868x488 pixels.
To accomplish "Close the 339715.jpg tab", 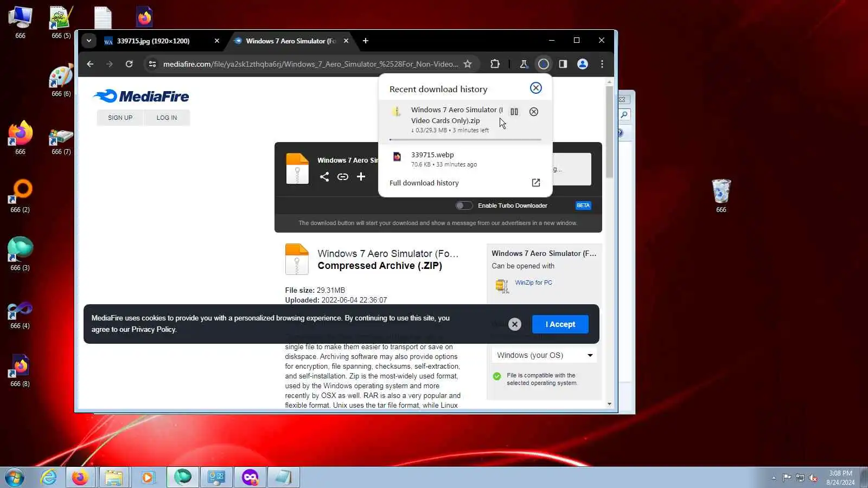I will [x=217, y=41].
